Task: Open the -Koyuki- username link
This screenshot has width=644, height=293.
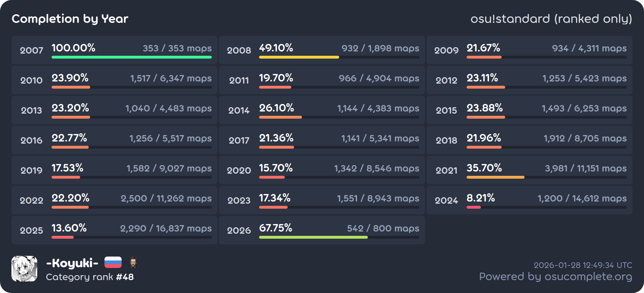Action: (x=72, y=263)
